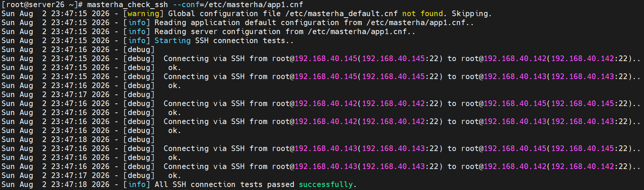Click the yellow 'not found' text

click(x=423, y=13)
